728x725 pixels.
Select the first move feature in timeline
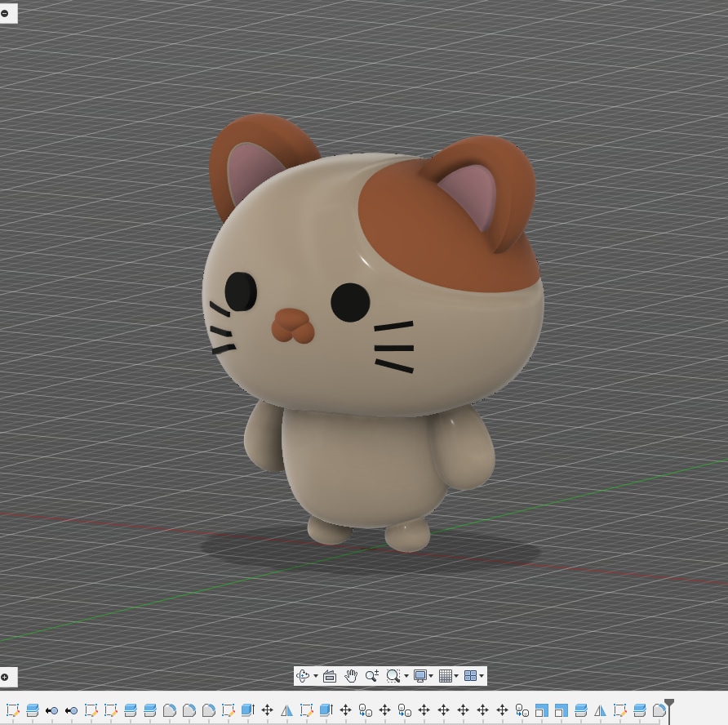coord(268,710)
